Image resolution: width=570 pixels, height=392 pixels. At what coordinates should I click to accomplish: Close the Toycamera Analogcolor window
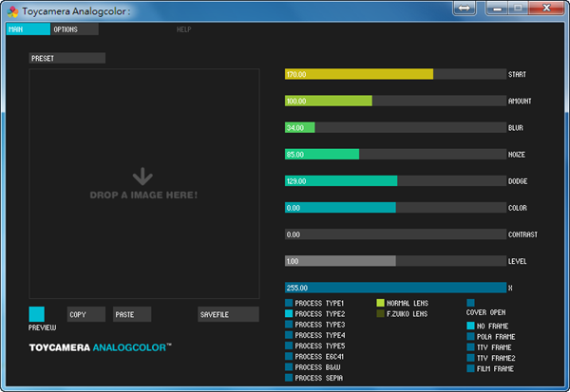[546, 8]
